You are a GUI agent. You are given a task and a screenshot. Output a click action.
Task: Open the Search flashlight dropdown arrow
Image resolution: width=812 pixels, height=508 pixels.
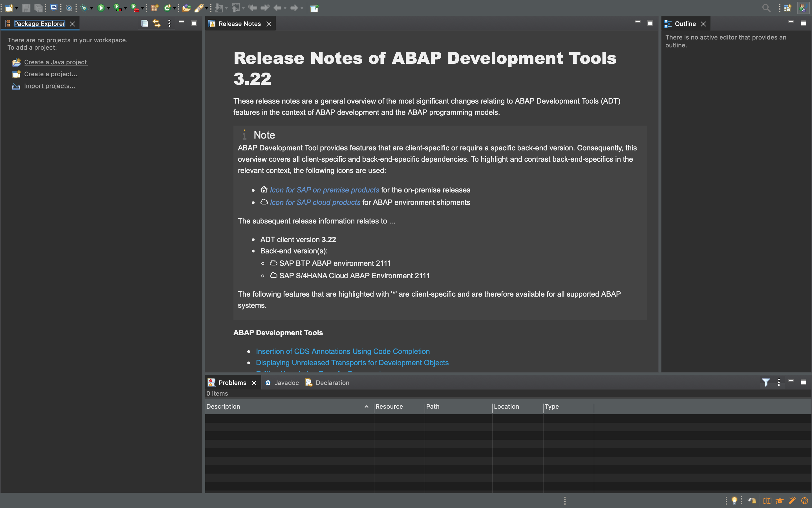coord(207,8)
